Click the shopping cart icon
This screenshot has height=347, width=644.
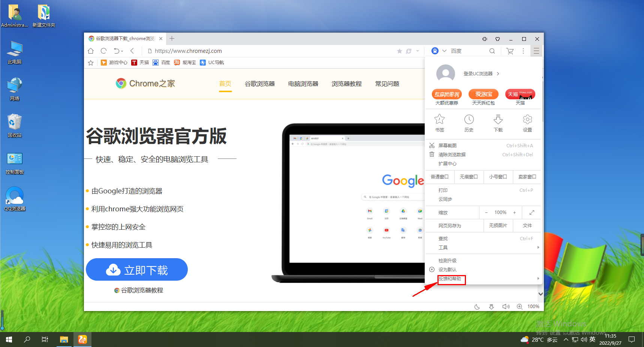[510, 51]
